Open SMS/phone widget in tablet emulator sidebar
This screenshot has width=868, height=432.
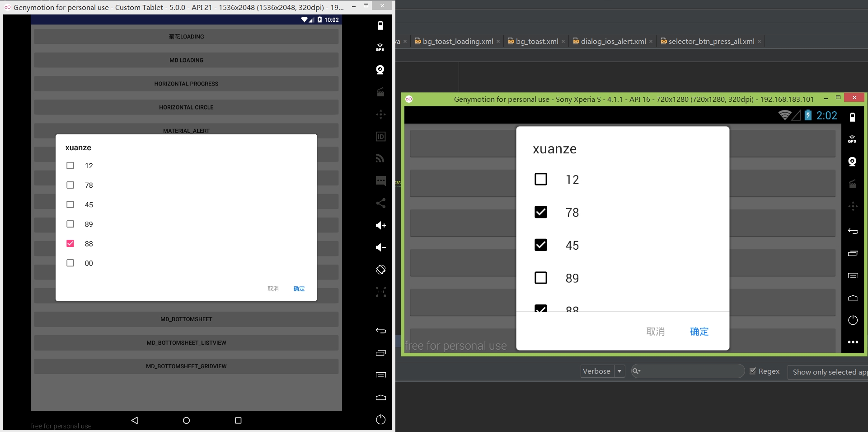coord(380,181)
